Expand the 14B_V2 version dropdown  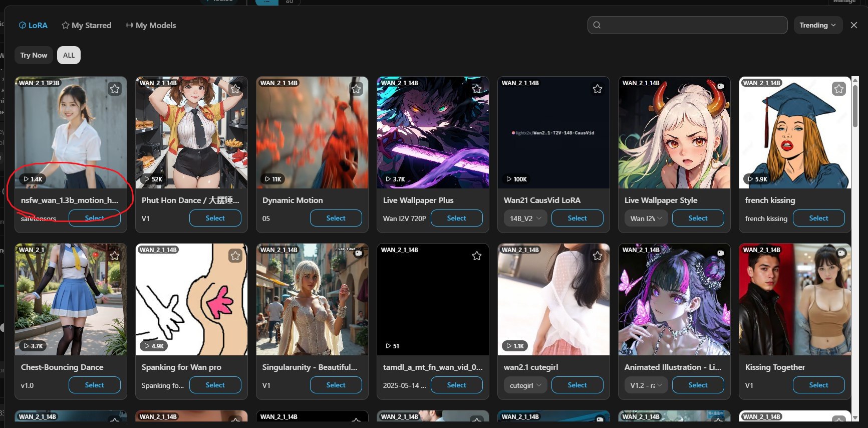click(525, 219)
